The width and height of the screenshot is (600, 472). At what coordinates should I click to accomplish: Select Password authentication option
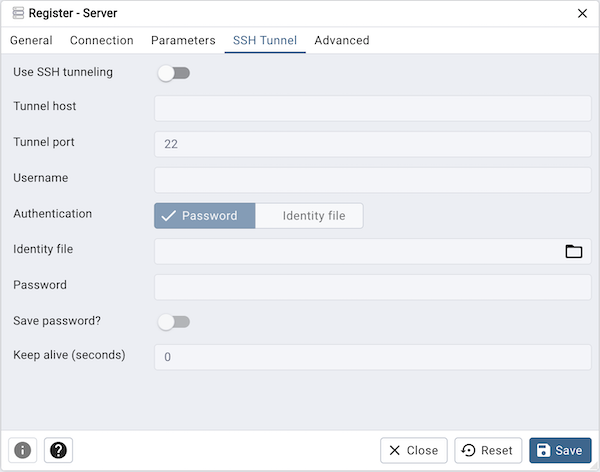[x=205, y=216]
